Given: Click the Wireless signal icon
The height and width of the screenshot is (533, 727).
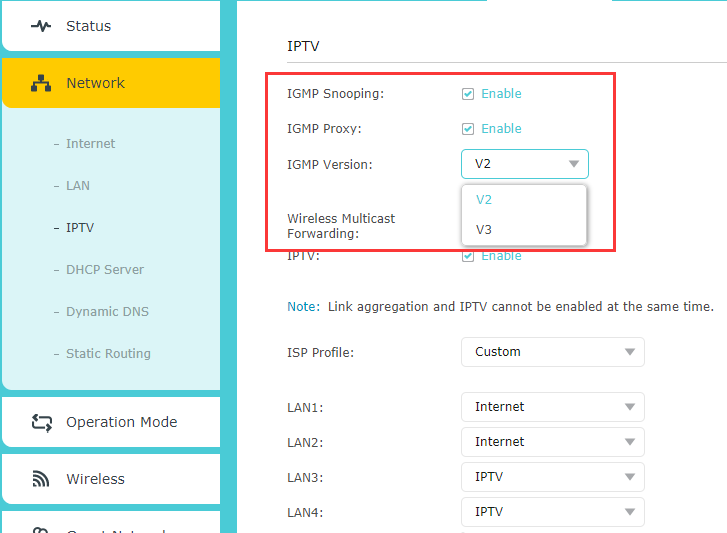Looking at the screenshot, I should click(x=41, y=479).
